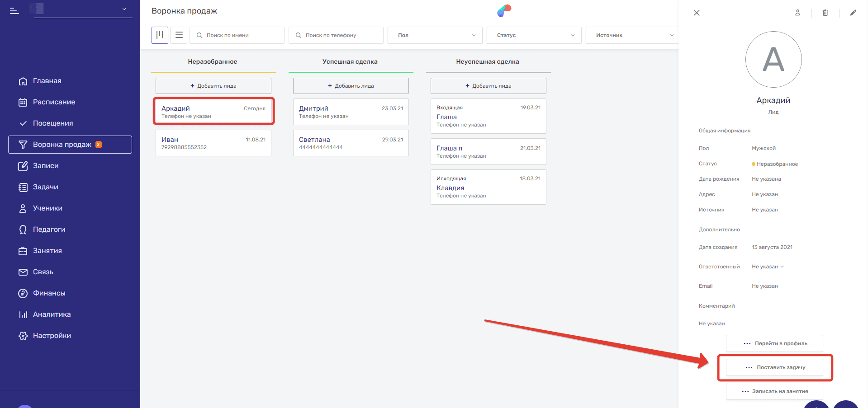Viewport: 868px width, 408px height.
Task: Go to Финансы section
Action: (49, 293)
